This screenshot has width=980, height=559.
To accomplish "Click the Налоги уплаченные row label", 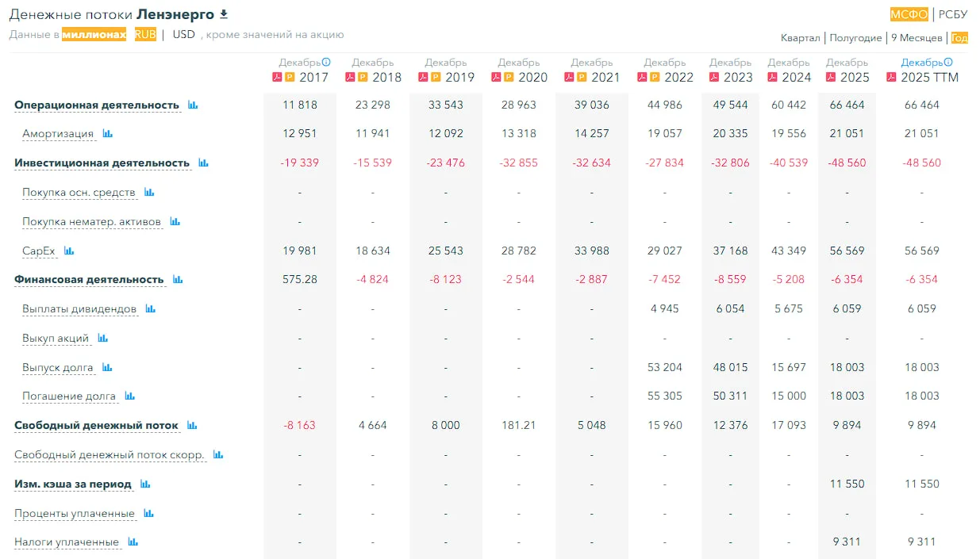I will (67, 542).
